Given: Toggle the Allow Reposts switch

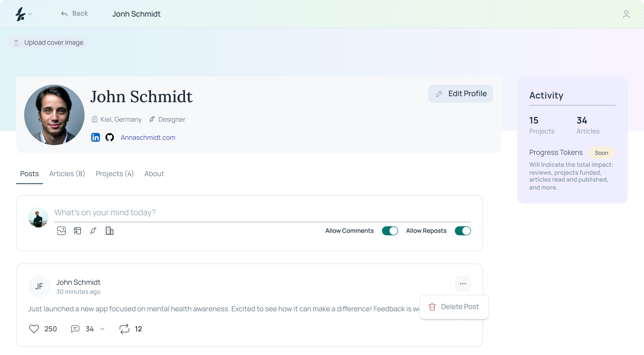Looking at the screenshot, I should point(463,231).
